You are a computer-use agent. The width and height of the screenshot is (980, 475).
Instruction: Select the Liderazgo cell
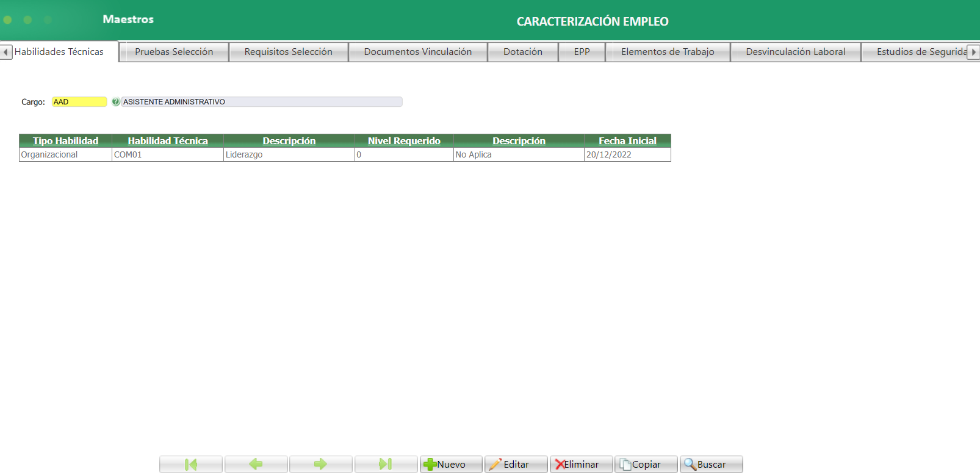point(289,154)
